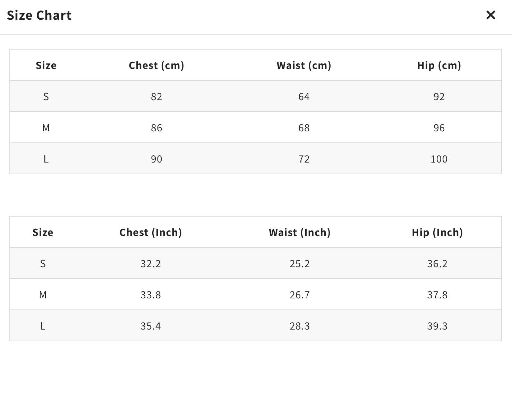Click the Hip (cm) column header
This screenshot has width=512, height=420.
click(439, 65)
